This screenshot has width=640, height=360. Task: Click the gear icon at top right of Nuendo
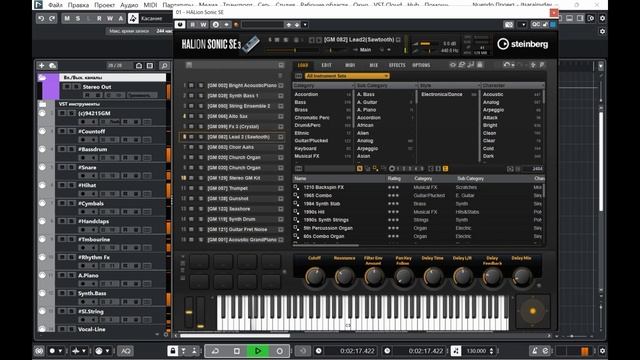tap(602, 18)
